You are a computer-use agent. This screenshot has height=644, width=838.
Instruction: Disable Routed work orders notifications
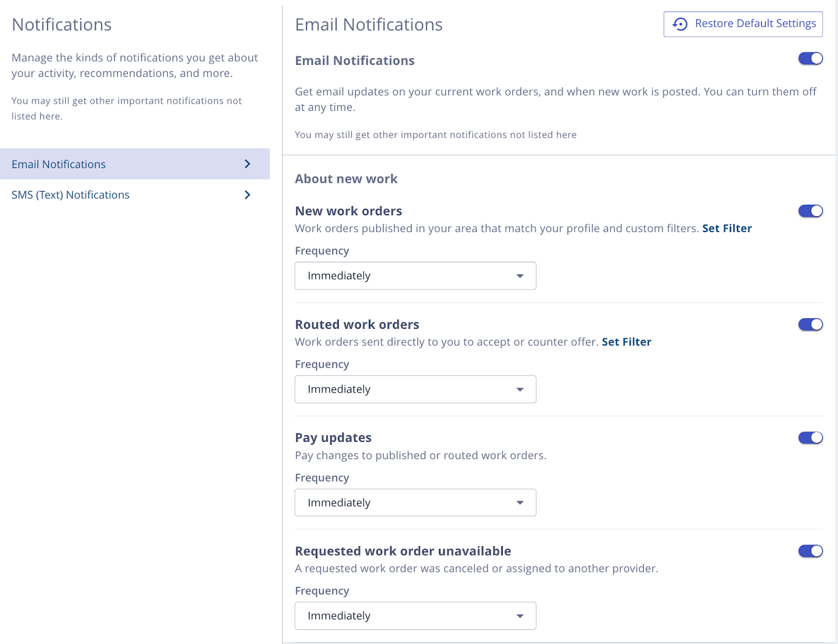(810, 324)
